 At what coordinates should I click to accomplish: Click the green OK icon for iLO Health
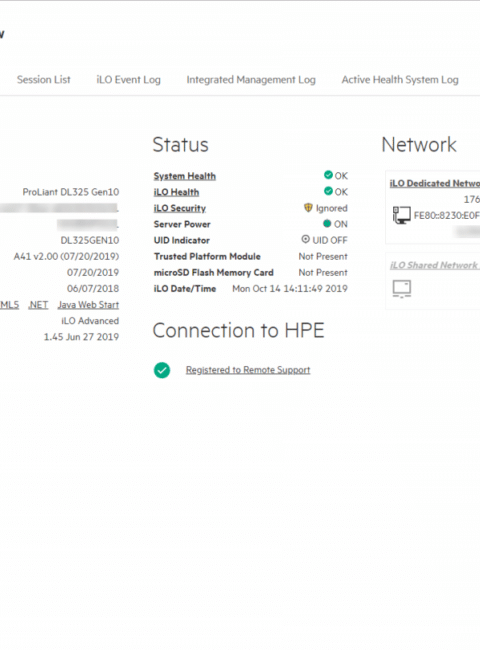pos(328,191)
